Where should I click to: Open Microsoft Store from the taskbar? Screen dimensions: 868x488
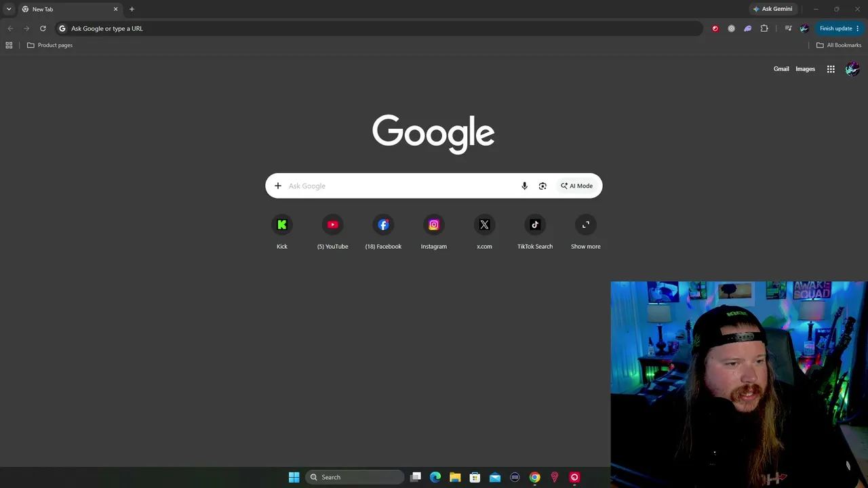(x=475, y=477)
